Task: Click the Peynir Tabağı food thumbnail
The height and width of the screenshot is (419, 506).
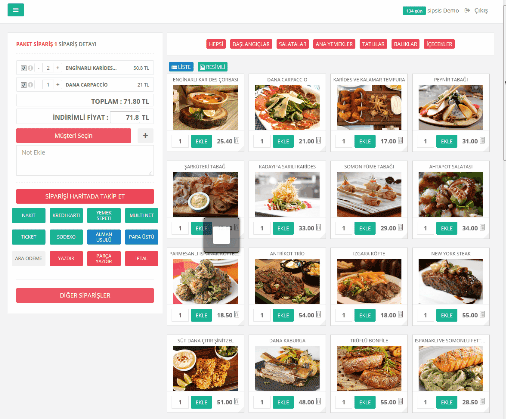Action: click(451, 107)
